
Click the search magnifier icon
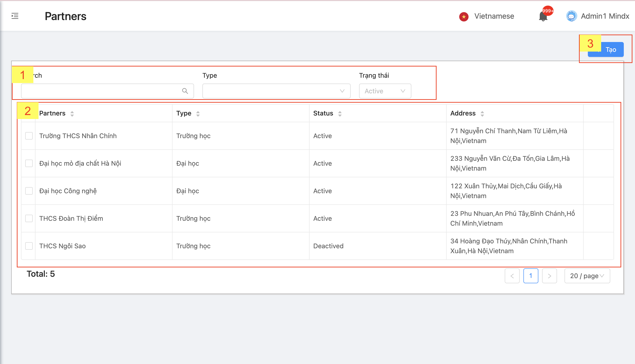pyautogui.click(x=185, y=91)
